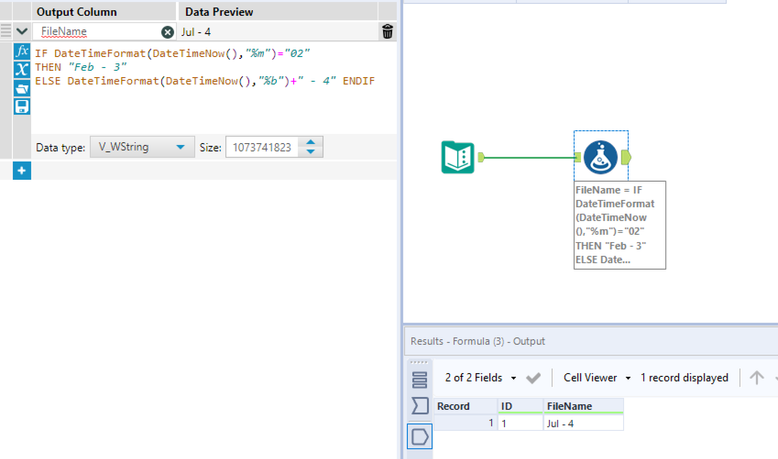
Task: Add a new expression with plus button
Action: 22,171
